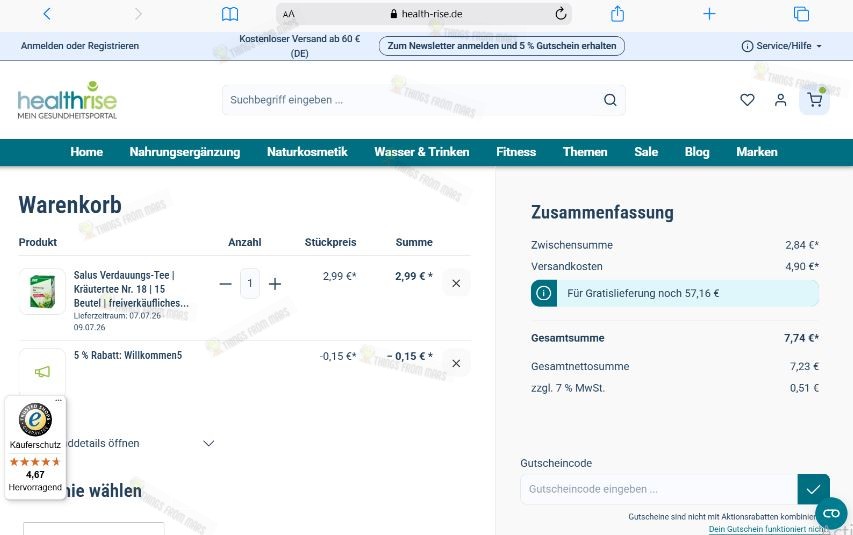The height and width of the screenshot is (535, 853).
Task: Reload the page with the refresh icon
Action: click(x=561, y=14)
